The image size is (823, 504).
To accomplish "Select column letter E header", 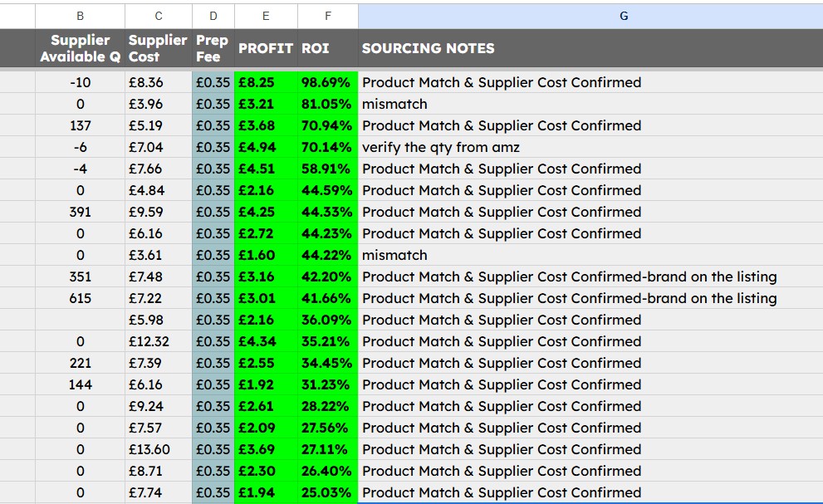I will pyautogui.click(x=265, y=15).
